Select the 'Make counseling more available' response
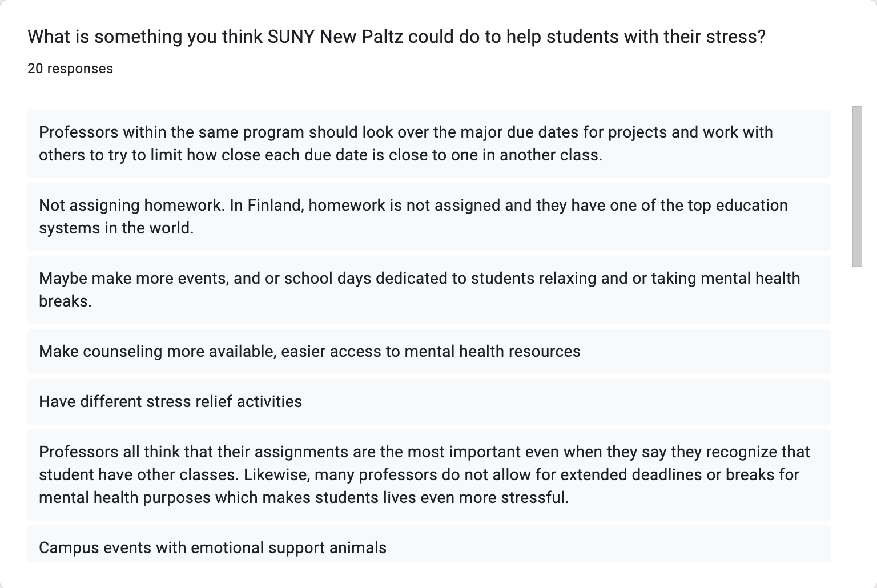 pos(429,352)
